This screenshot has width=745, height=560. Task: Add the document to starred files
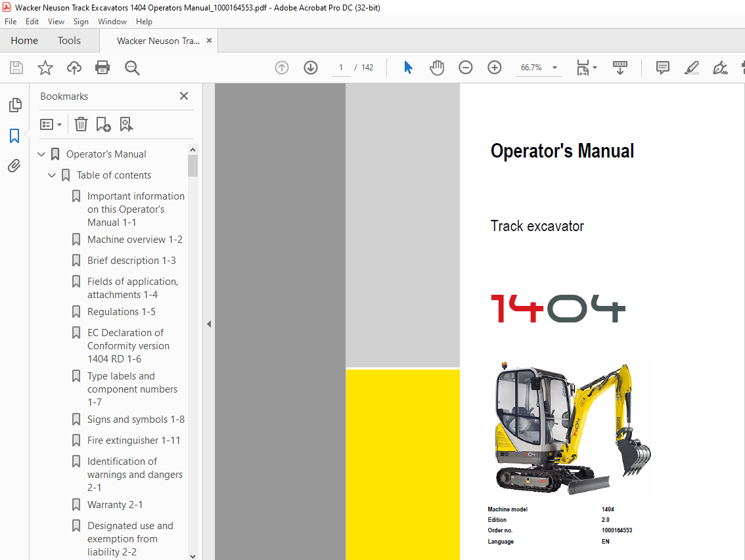(x=45, y=68)
